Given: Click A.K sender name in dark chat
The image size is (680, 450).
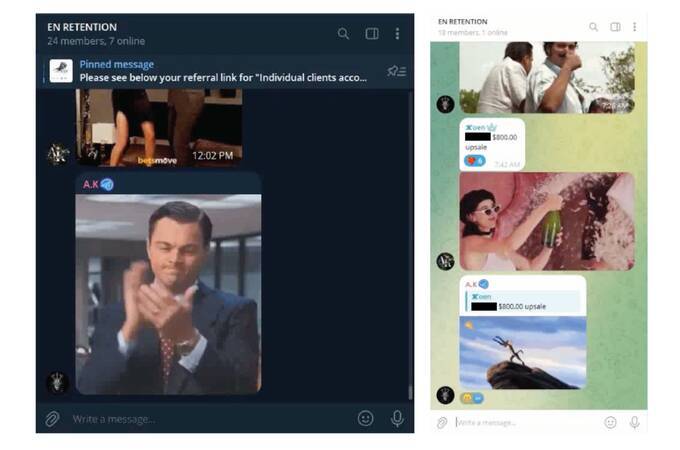Looking at the screenshot, I should pyautogui.click(x=90, y=184).
